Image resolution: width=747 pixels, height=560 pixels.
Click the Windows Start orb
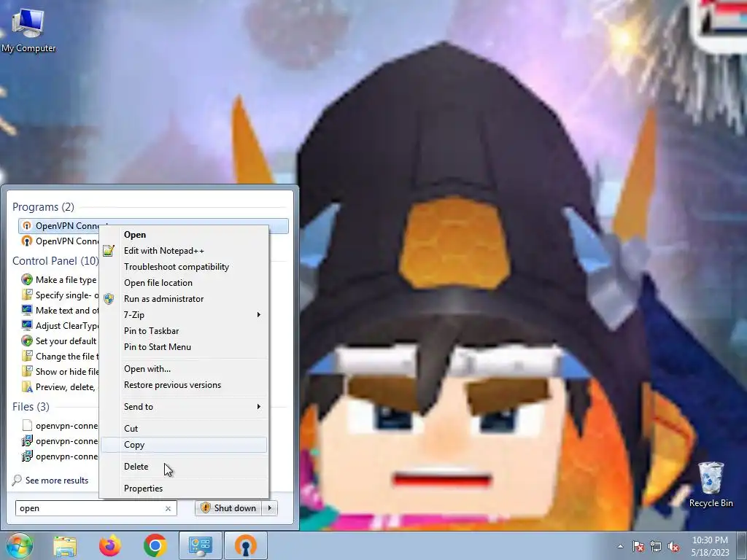point(18,545)
